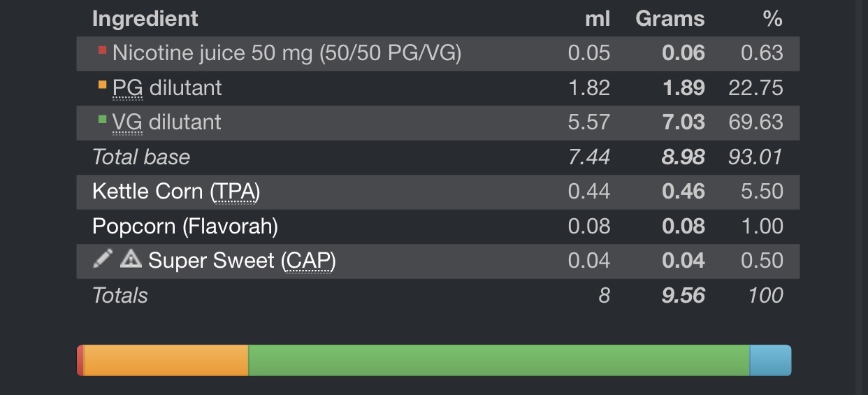Click the VG abbreviation in VG dilutant
868x395 pixels.
(x=127, y=122)
